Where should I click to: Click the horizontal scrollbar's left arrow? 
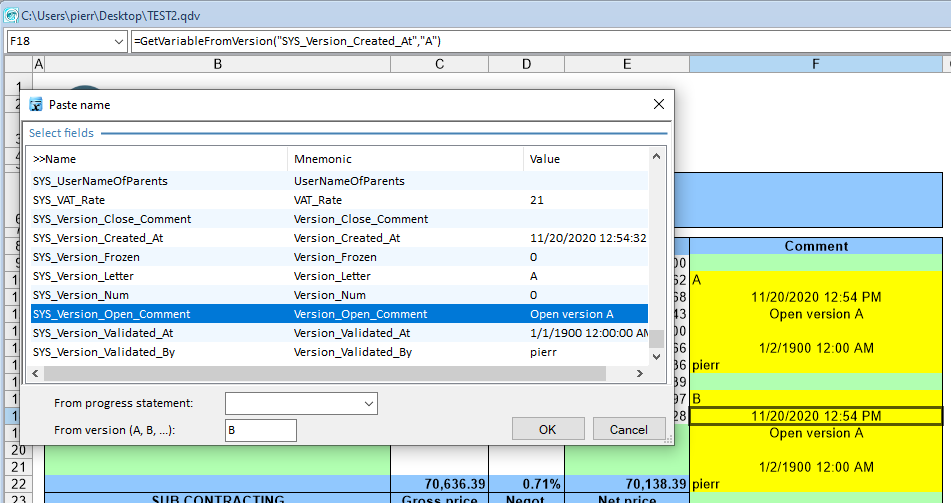(x=37, y=374)
